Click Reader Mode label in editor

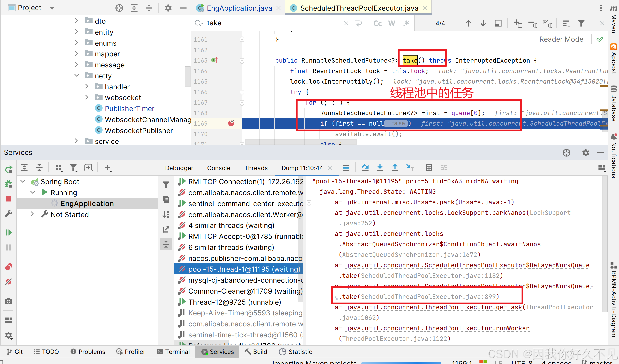pos(561,39)
